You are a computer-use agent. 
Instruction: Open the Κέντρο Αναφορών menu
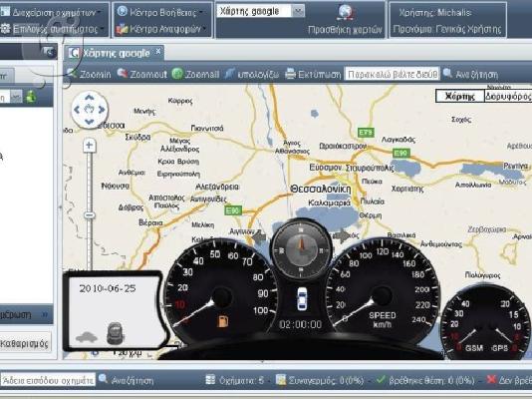[x=160, y=29]
